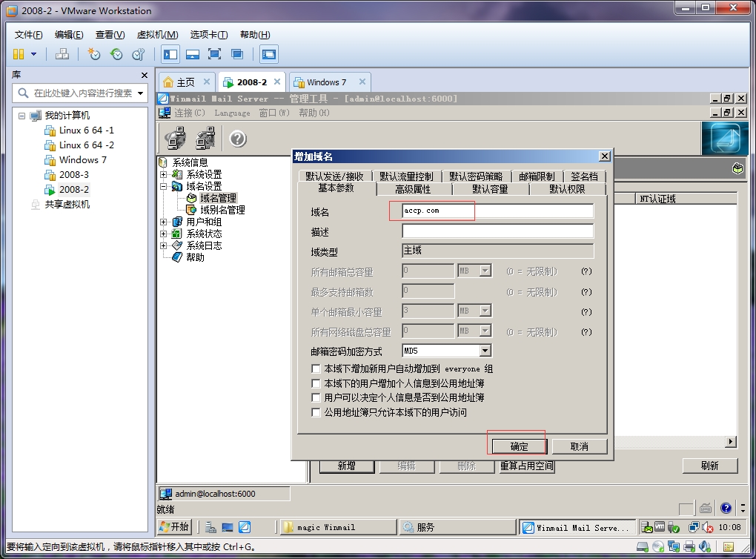
Task: Expand the 用户和组 tree node
Action: (x=164, y=222)
